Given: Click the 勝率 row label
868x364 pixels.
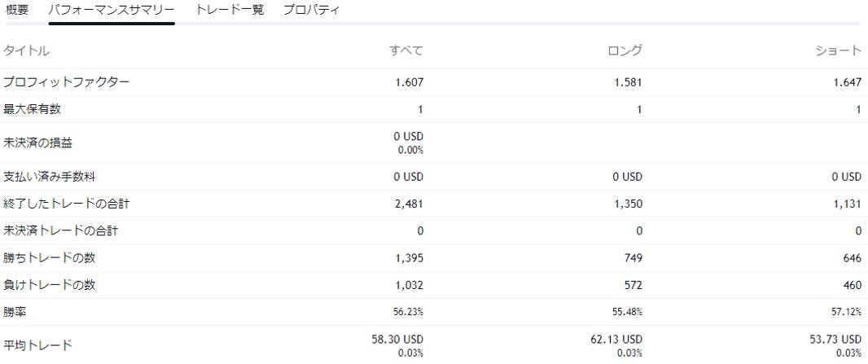Looking at the screenshot, I should (x=15, y=313).
